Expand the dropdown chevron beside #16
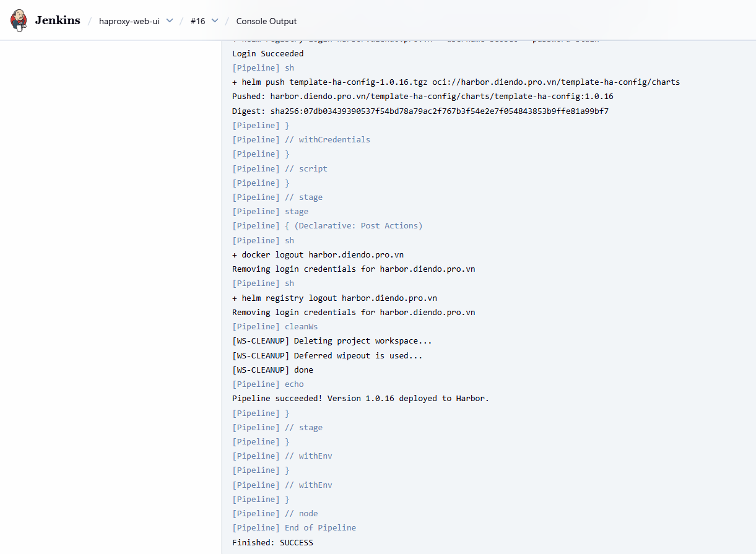The height and width of the screenshot is (554, 756). point(215,20)
